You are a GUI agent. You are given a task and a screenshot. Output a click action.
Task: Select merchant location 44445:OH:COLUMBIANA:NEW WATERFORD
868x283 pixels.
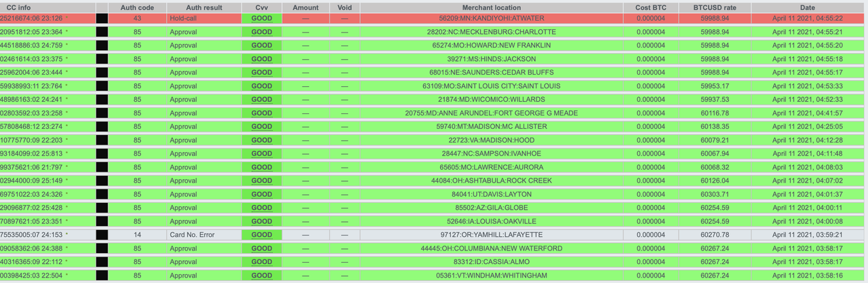[492, 248]
